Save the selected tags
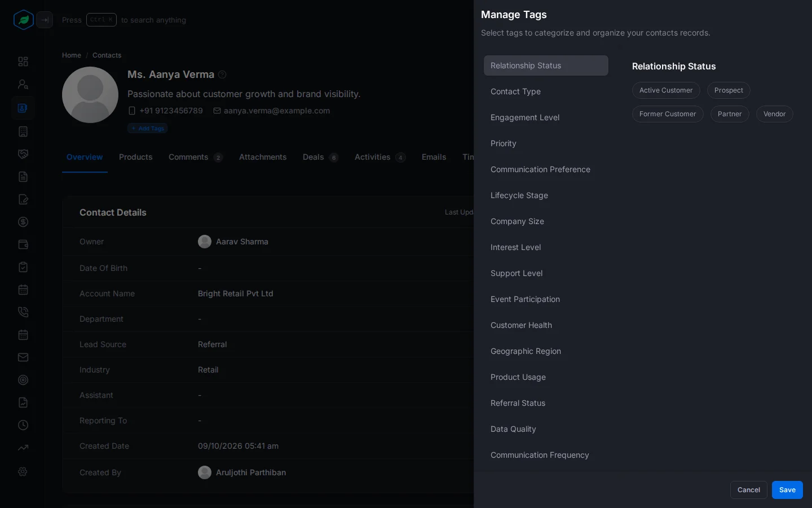 pyautogui.click(x=787, y=490)
